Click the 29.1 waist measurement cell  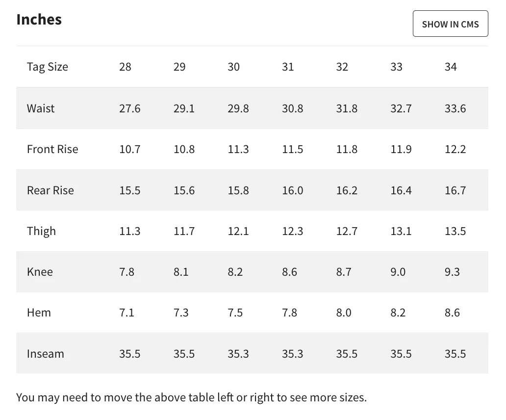click(184, 108)
